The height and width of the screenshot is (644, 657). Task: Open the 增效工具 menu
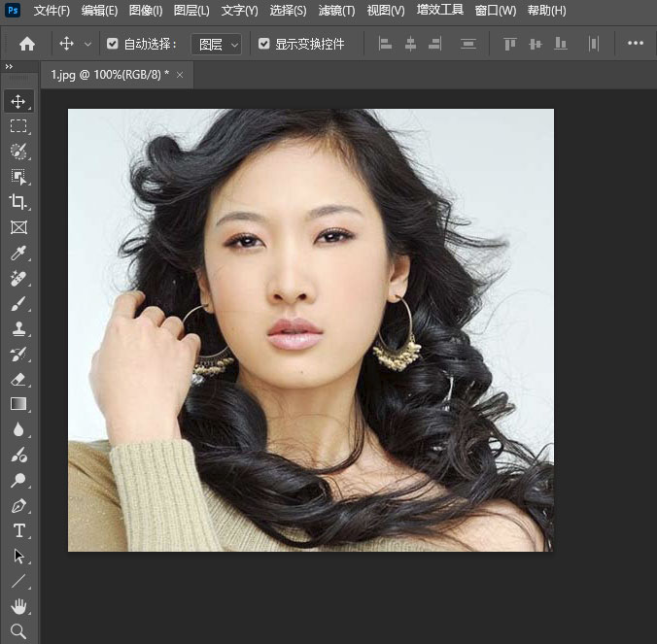coord(440,10)
